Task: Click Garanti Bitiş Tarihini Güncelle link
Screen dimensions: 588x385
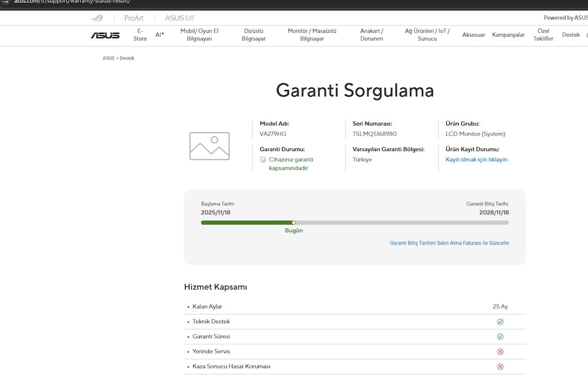Action: pos(449,243)
